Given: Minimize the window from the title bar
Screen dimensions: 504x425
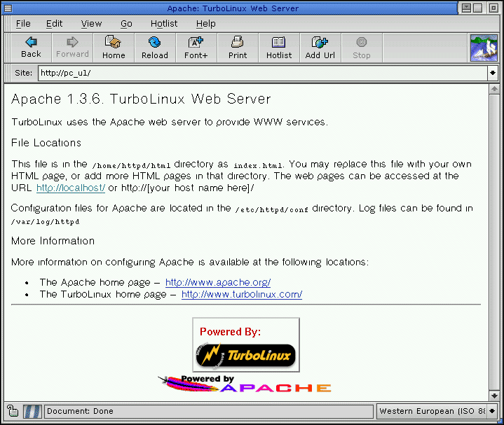Looking at the screenshot, I should pos(466,8).
